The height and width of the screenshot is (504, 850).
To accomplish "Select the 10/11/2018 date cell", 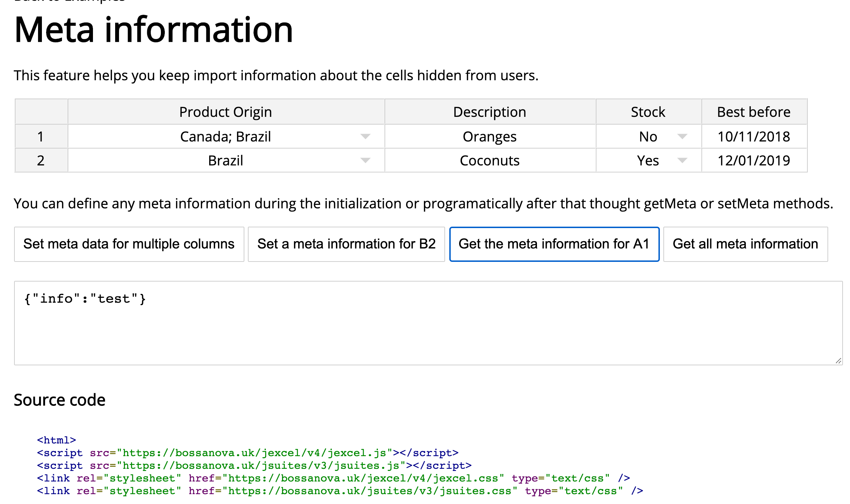I will (x=754, y=137).
